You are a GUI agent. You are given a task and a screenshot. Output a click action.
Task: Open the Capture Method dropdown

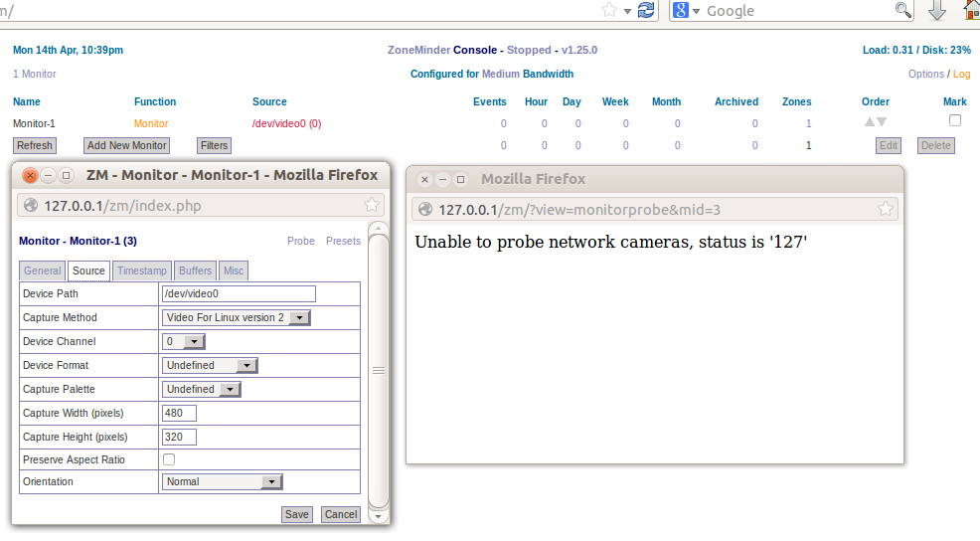click(236, 317)
